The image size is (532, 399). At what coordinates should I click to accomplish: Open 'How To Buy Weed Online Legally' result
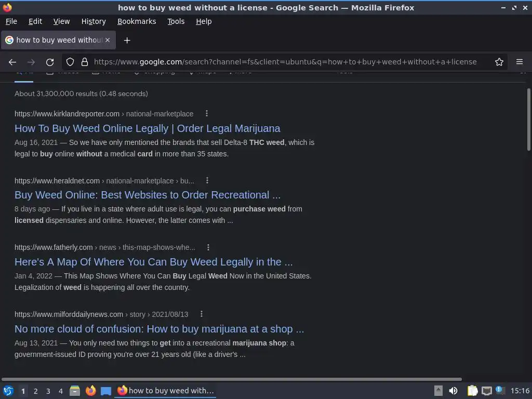(x=147, y=128)
